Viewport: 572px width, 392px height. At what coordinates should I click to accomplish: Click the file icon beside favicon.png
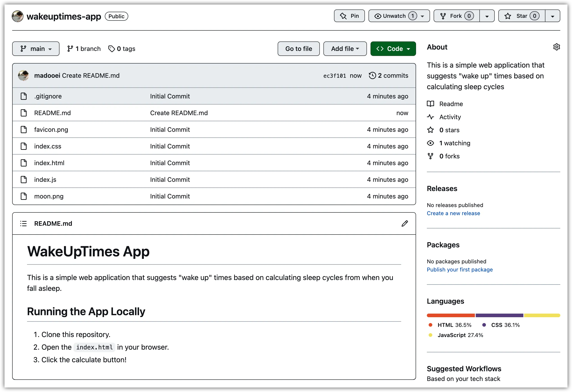point(24,130)
